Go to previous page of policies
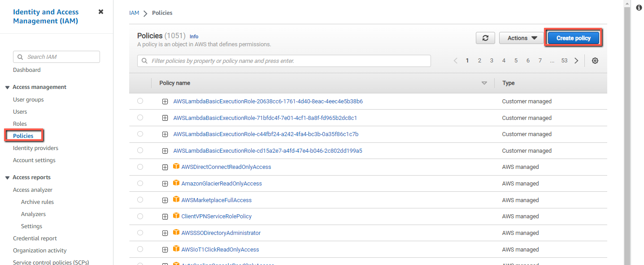The image size is (644, 265). 455,61
